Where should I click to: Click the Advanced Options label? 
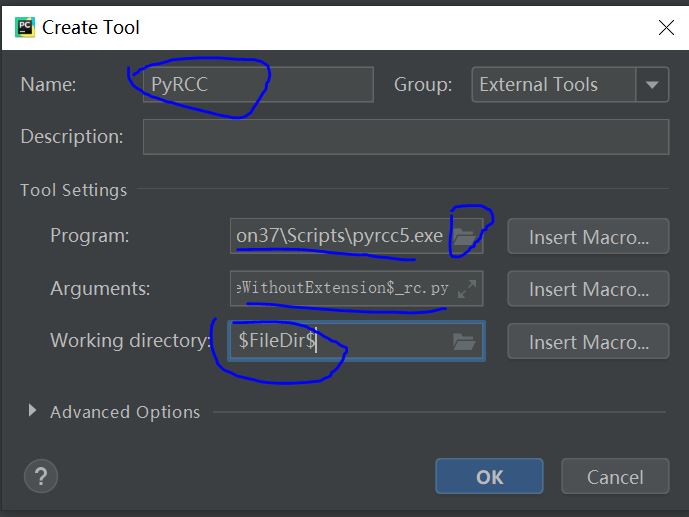[x=125, y=412]
